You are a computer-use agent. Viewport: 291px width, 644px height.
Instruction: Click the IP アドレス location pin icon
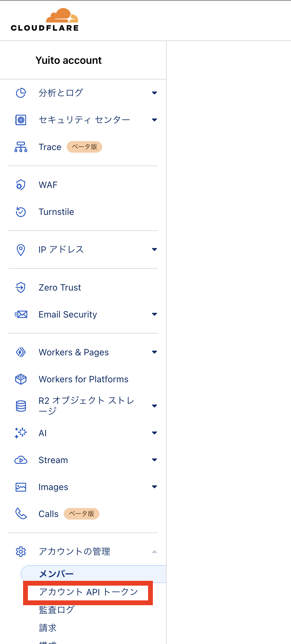tap(21, 250)
